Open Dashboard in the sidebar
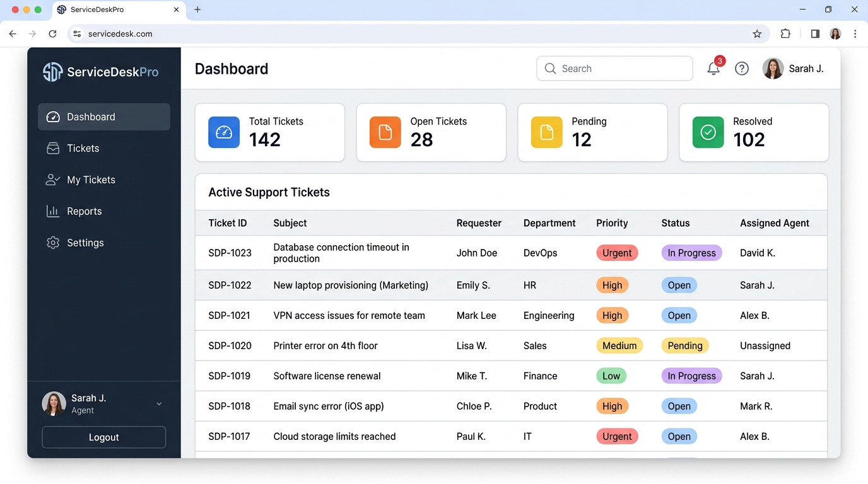 click(104, 117)
